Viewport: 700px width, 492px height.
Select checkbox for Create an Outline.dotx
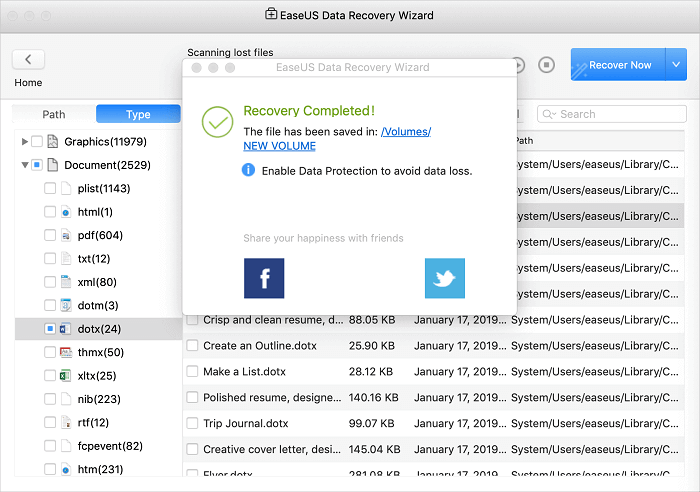coord(192,345)
